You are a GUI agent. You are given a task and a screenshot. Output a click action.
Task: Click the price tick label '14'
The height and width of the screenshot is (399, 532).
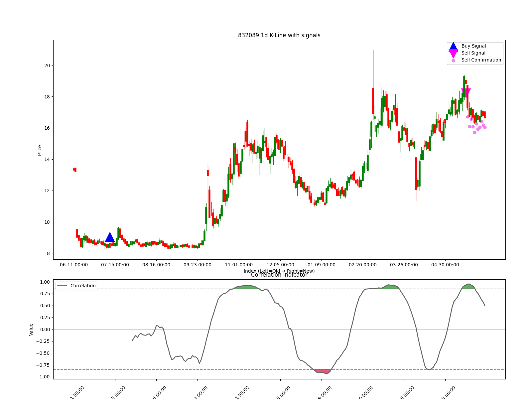click(x=47, y=159)
